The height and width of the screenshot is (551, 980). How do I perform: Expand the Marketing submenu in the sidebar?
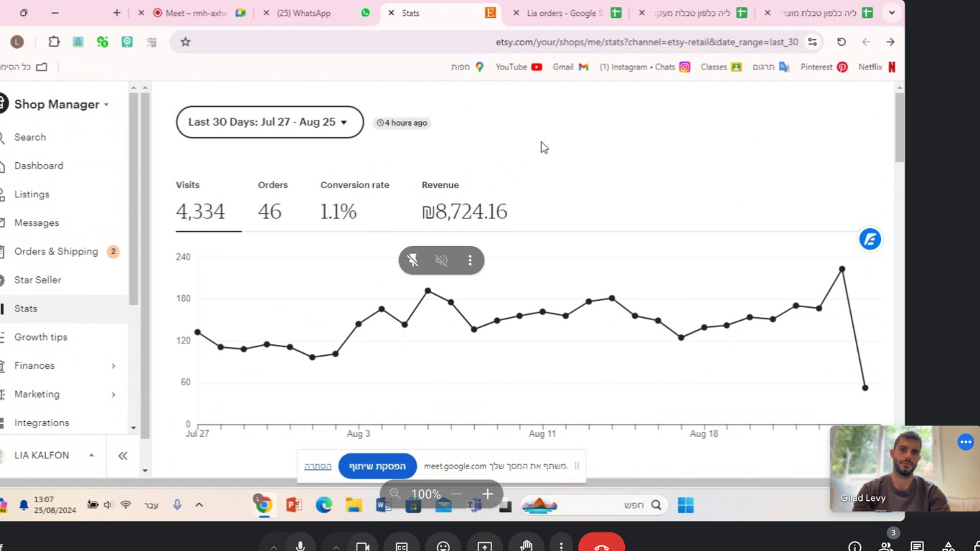pyautogui.click(x=113, y=395)
